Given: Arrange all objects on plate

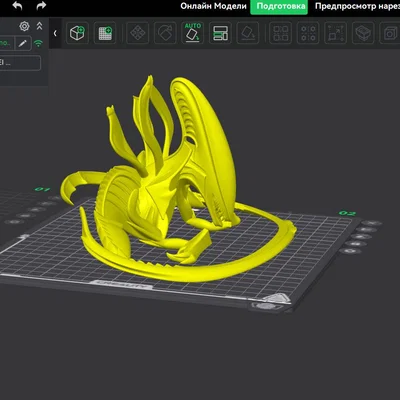Looking at the screenshot, I should coord(220,33).
